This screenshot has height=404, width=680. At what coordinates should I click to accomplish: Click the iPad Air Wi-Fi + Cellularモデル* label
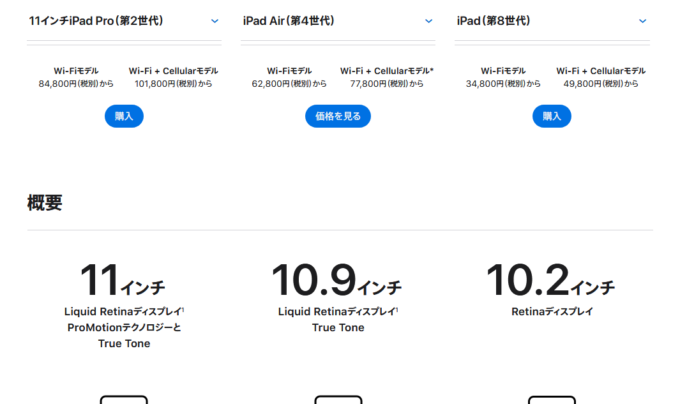[387, 71]
